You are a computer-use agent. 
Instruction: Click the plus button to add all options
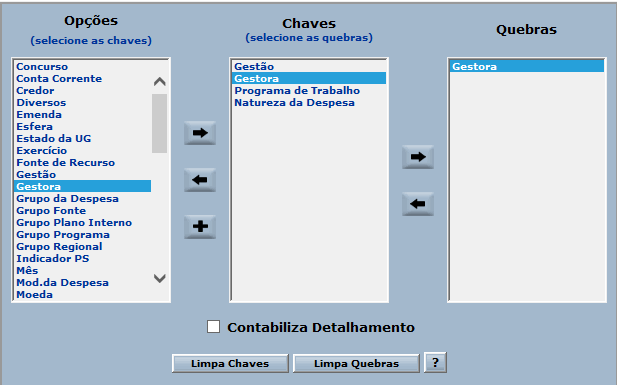200,227
